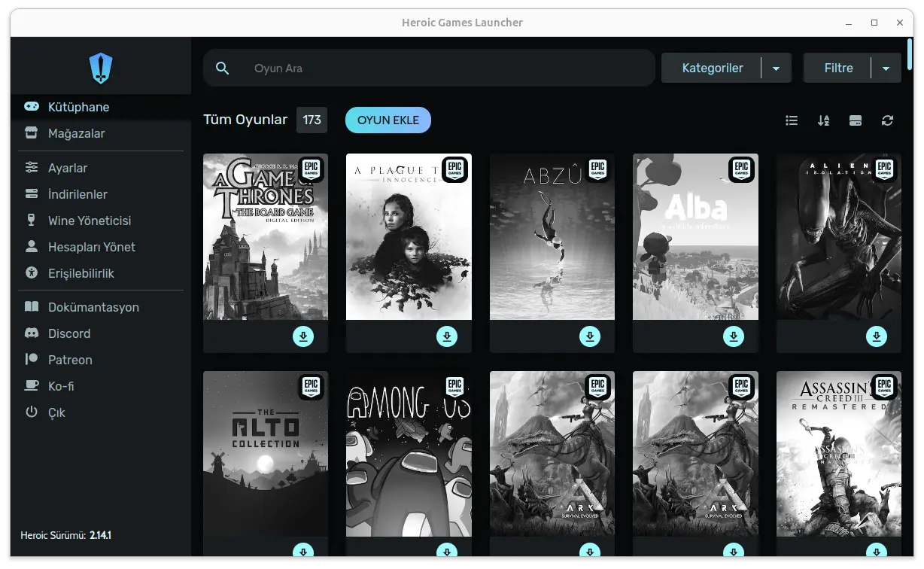Click Çık to quit Heroic
924x569 pixels.
click(101, 412)
